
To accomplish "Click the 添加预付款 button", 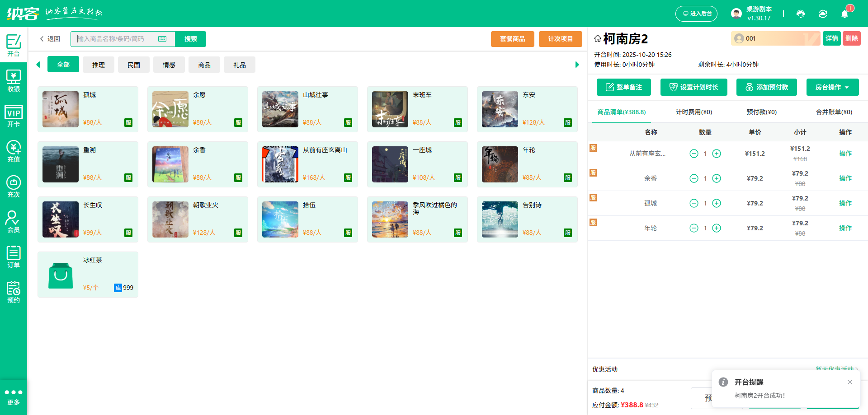I will click(766, 87).
